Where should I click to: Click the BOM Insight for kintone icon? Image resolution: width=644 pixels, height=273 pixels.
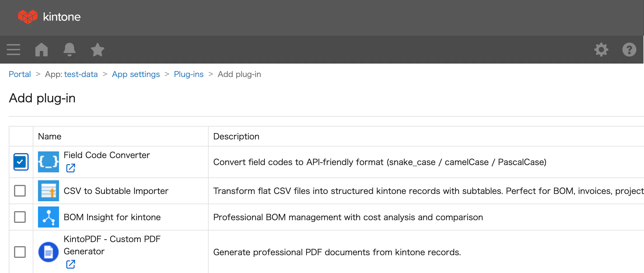coord(49,217)
